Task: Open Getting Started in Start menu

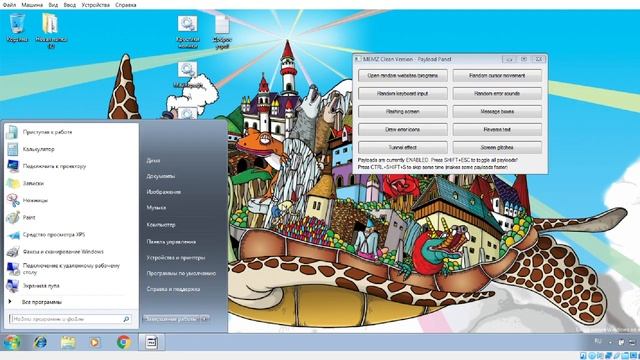Action: pyautogui.click(x=70, y=132)
